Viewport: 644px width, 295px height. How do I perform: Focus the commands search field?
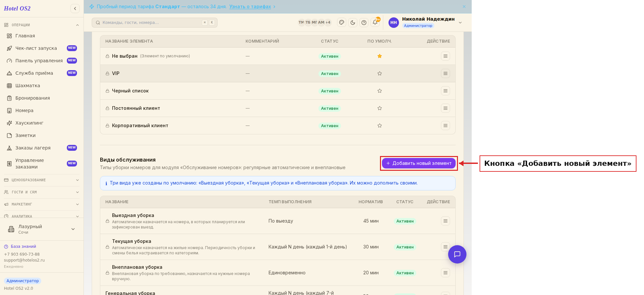click(155, 22)
